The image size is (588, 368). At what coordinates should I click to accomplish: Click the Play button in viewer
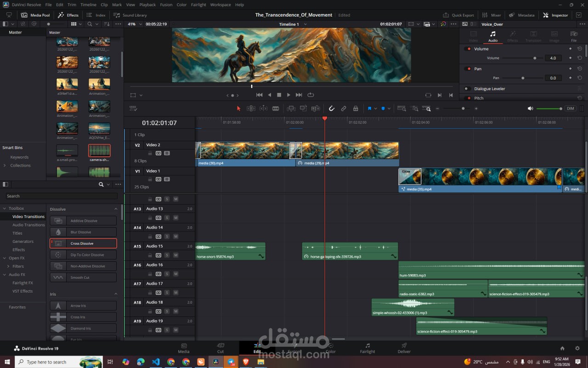point(288,95)
